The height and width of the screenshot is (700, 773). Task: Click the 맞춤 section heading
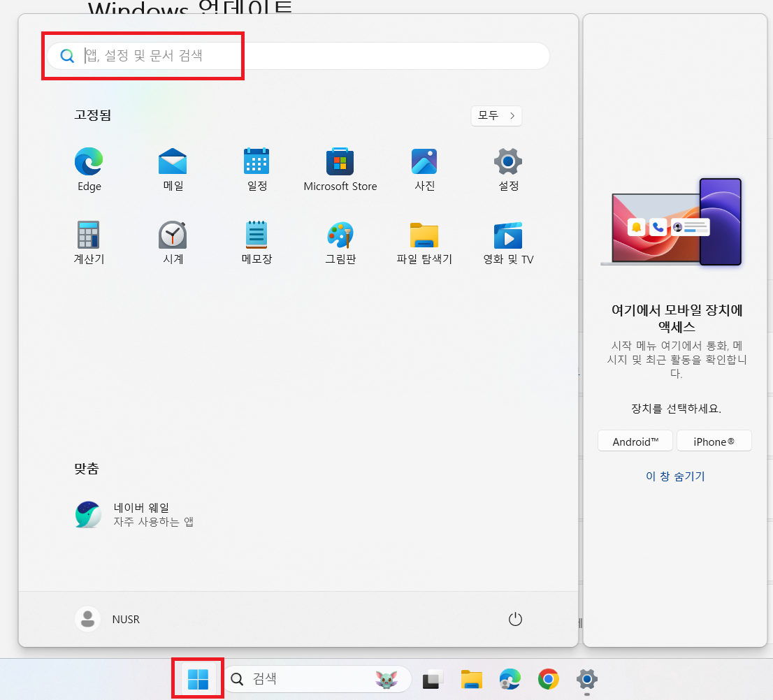point(87,469)
